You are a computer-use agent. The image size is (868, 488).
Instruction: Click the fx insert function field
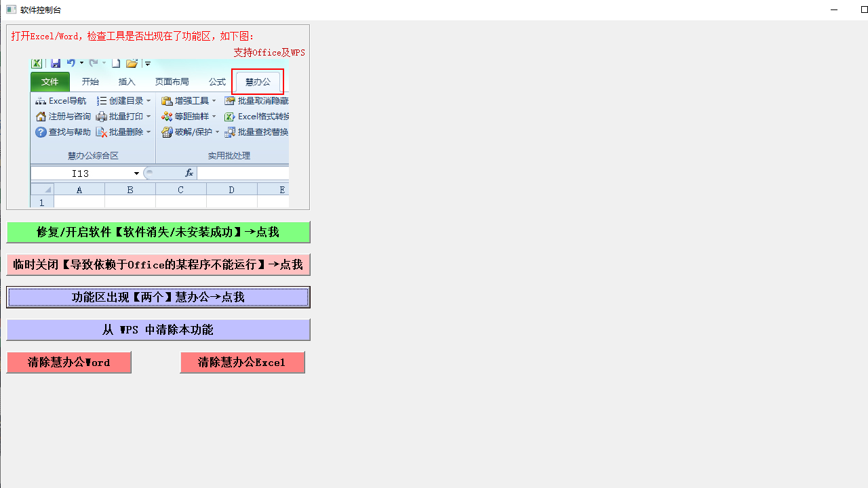(x=189, y=173)
